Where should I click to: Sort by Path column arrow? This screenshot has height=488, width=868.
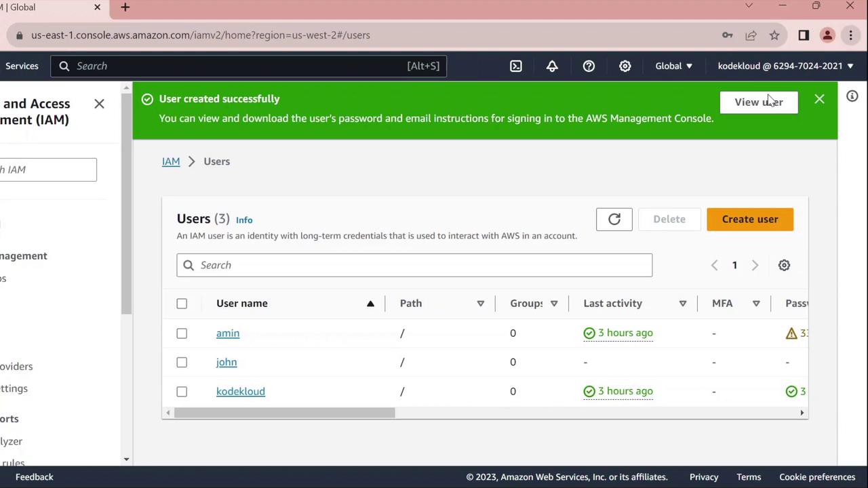coord(480,303)
